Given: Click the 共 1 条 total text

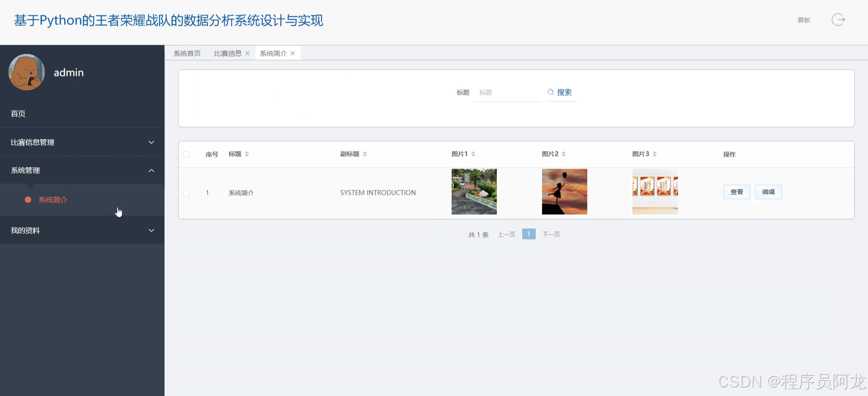Looking at the screenshot, I should 478,235.
